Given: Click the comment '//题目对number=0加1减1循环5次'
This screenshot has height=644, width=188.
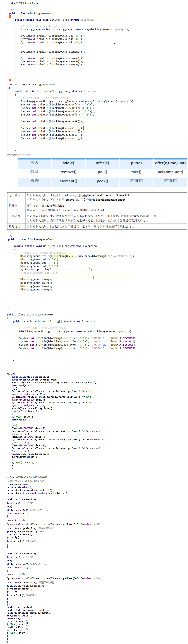Looking at the screenshot, I should coord(25,481).
